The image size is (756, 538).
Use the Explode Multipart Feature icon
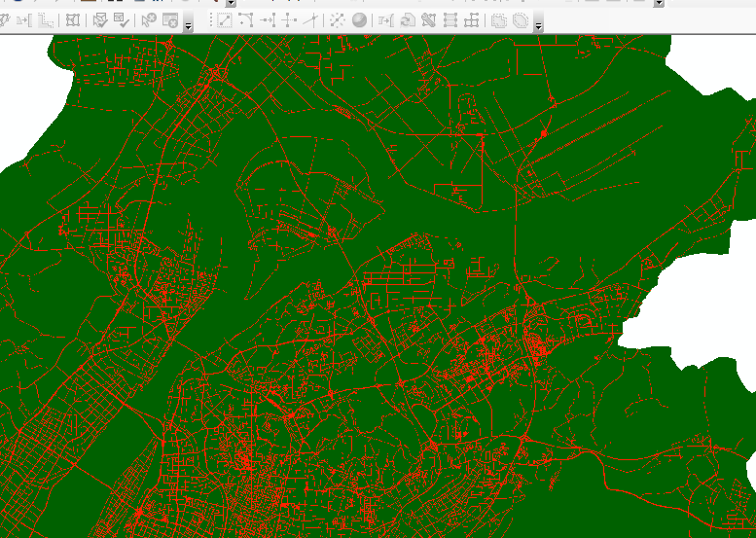click(x=336, y=19)
